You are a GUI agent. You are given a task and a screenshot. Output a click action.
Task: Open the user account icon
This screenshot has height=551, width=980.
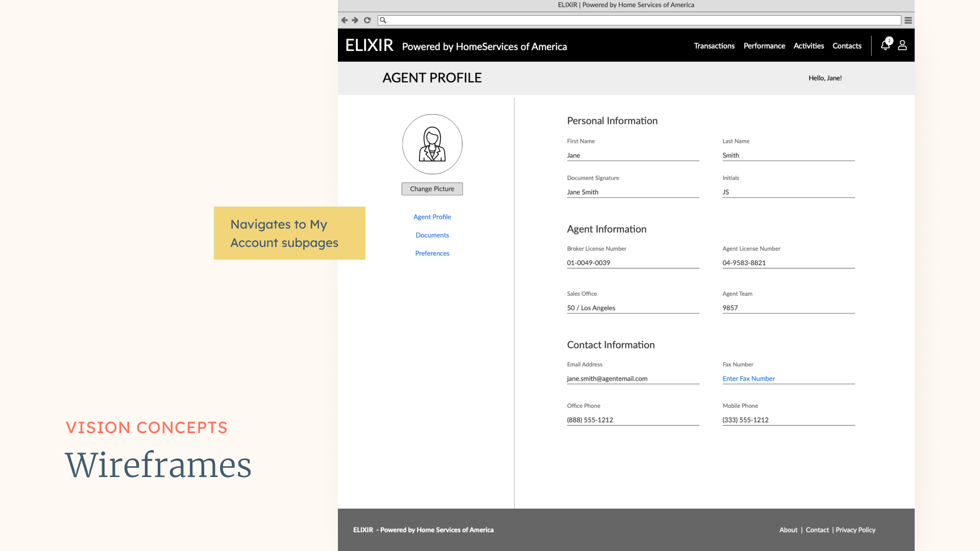click(x=902, y=45)
